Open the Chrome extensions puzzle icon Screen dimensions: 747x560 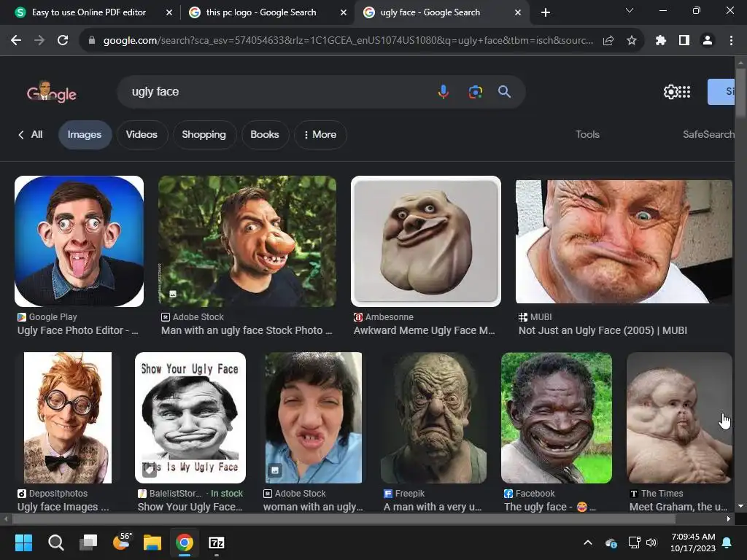[x=660, y=41]
